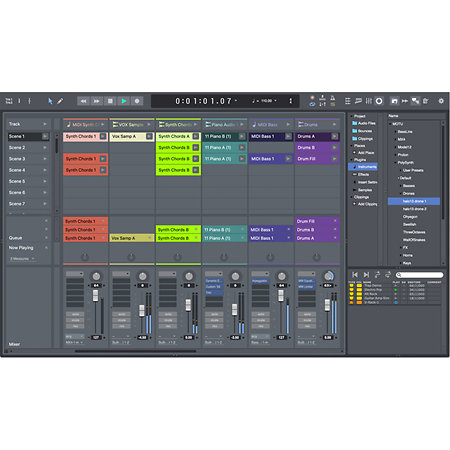Click the Scene 4 label
Image resolution: width=450 pixels, height=450 pixels.
(17, 170)
